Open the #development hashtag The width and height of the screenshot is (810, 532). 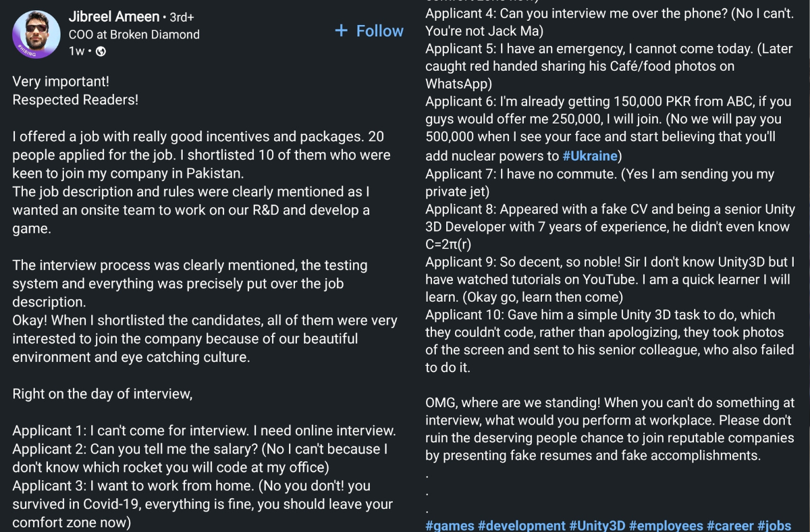(521, 525)
